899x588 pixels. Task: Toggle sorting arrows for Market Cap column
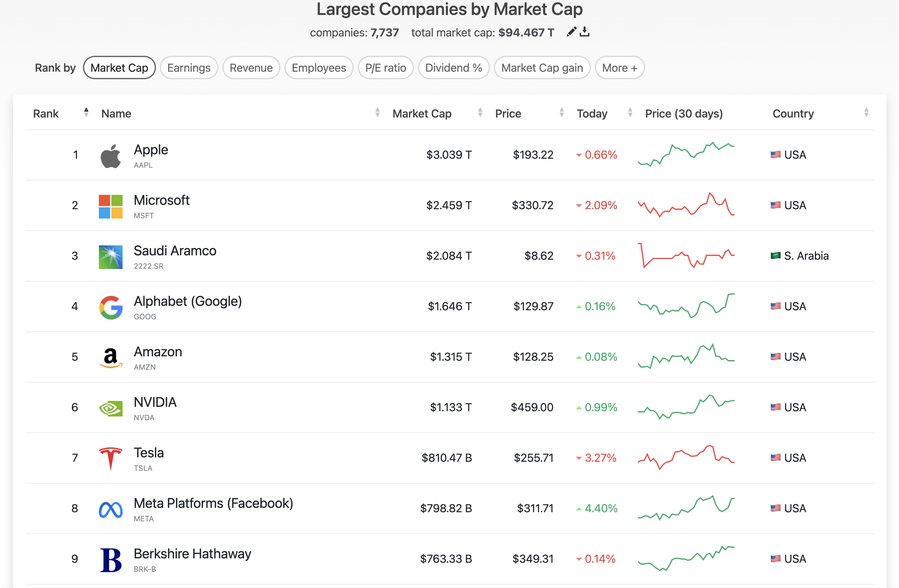[x=480, y=113]
